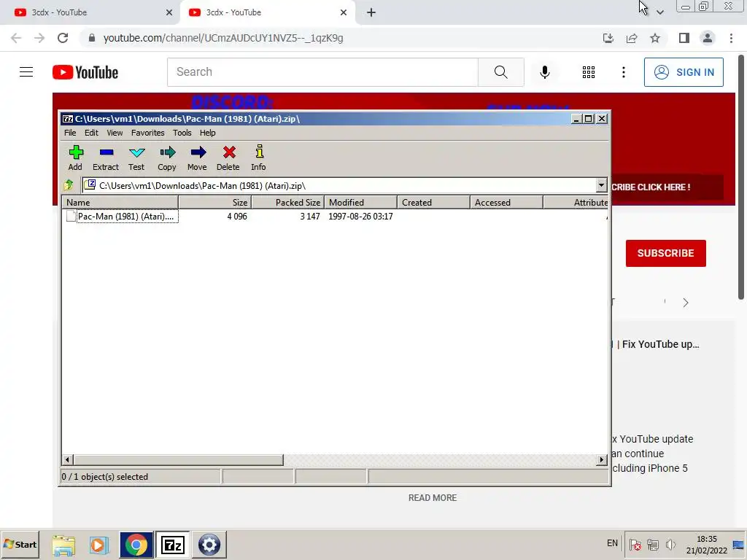Go up one folder level in 7-Zip
Image resolution: width=747 pixels, height=560 pixels.
(x=69, y=184)
